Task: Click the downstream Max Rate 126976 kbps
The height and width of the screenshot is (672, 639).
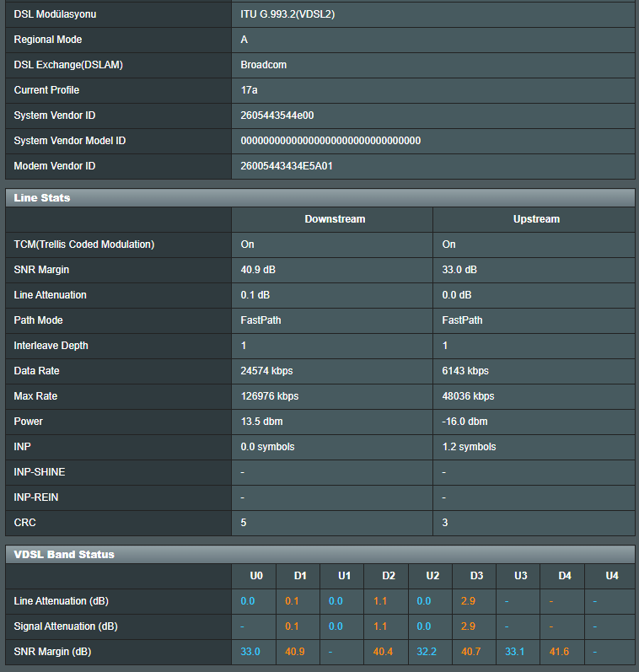Action: 270,396
